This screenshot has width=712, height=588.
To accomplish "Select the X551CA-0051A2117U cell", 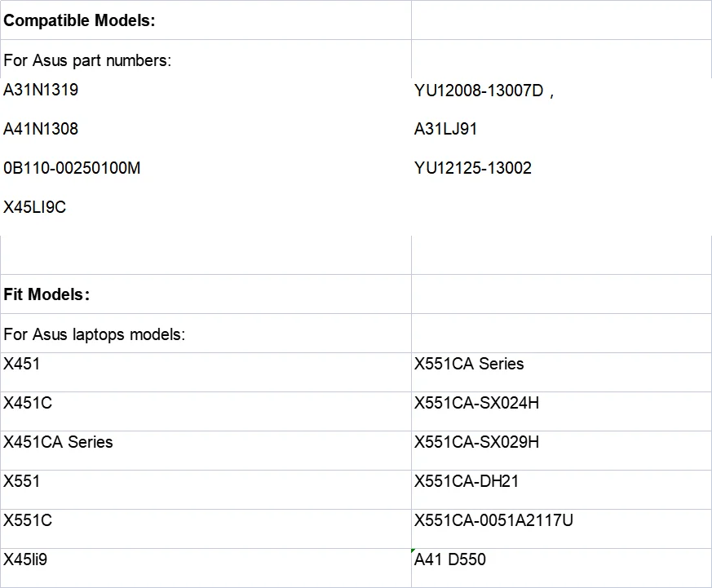I will pyautogui.click(x=493, y=520).
